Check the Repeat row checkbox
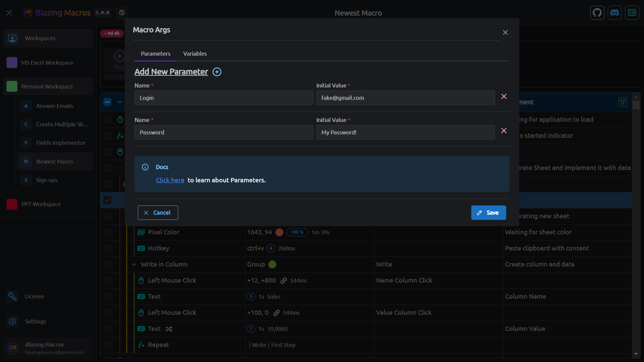This screenshot has height=362, width=644. 107,345
